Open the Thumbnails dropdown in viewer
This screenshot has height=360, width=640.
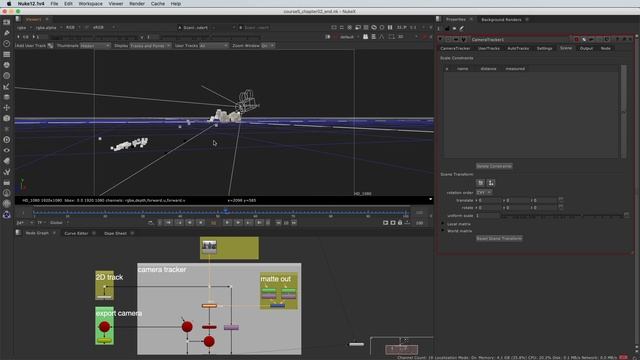[x=95, y=46]
